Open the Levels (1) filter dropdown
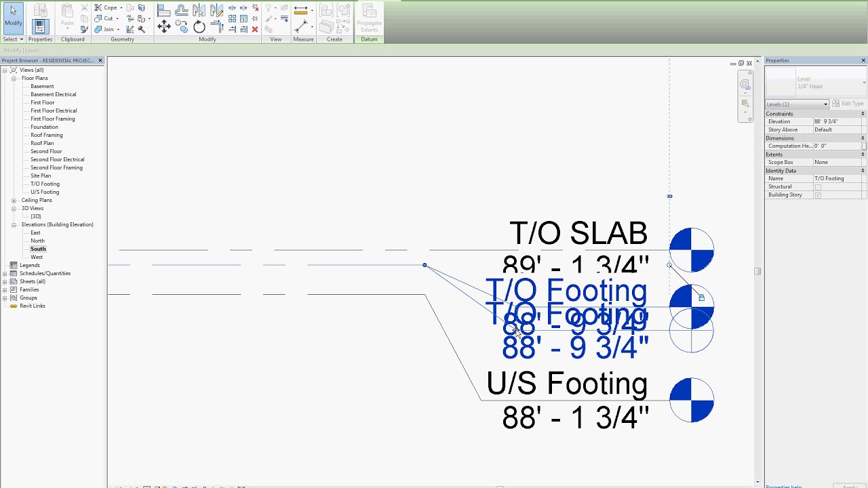 (797, 104)
